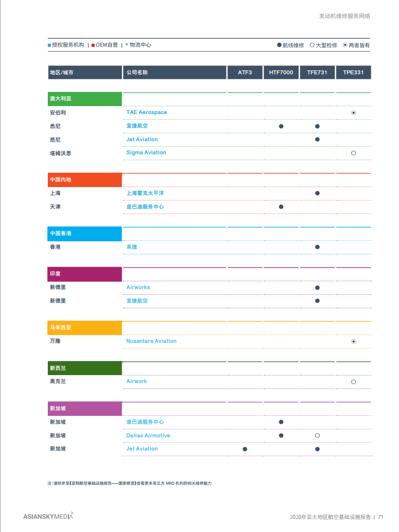Image resolution: width=399 pixels, height=532 pixels.
Task: Click the orange 中国内地 region header
Action: coord(85,180)
